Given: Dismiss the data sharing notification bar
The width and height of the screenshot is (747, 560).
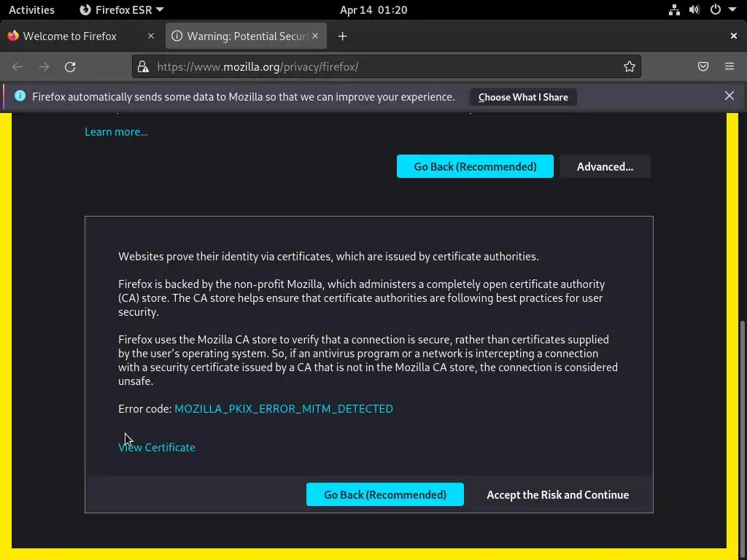Looking at the screenshot, I should point(729,96).
